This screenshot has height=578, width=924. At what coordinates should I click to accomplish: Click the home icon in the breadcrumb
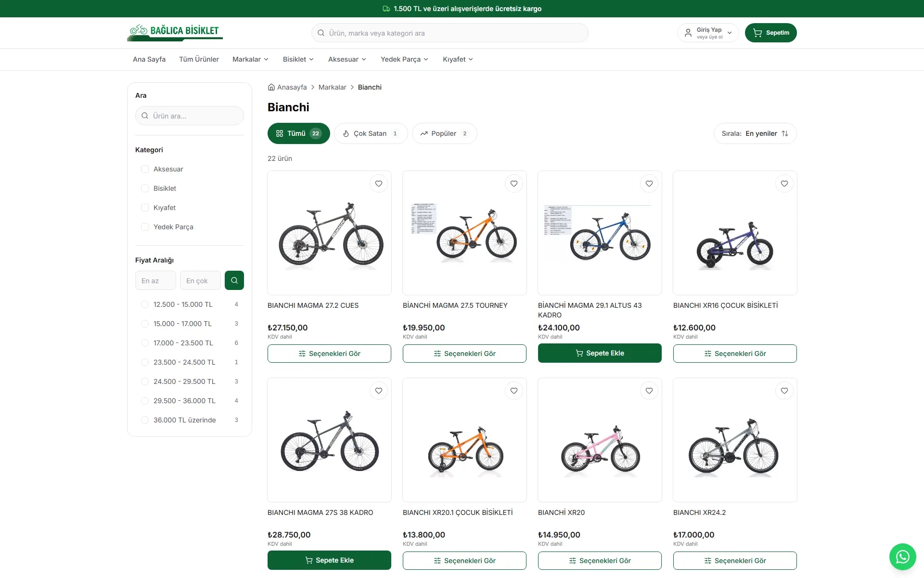(x=271, y=87)
